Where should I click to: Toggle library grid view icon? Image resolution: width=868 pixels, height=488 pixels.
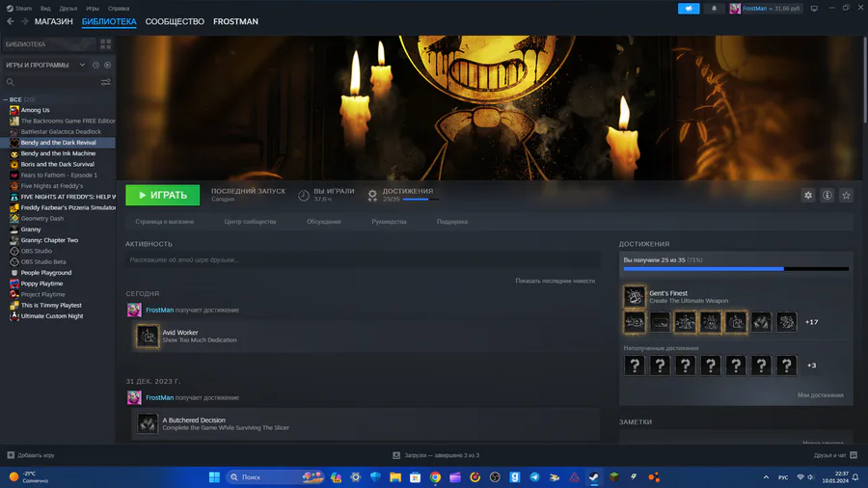pyautogui.click(x=106, y=44)
